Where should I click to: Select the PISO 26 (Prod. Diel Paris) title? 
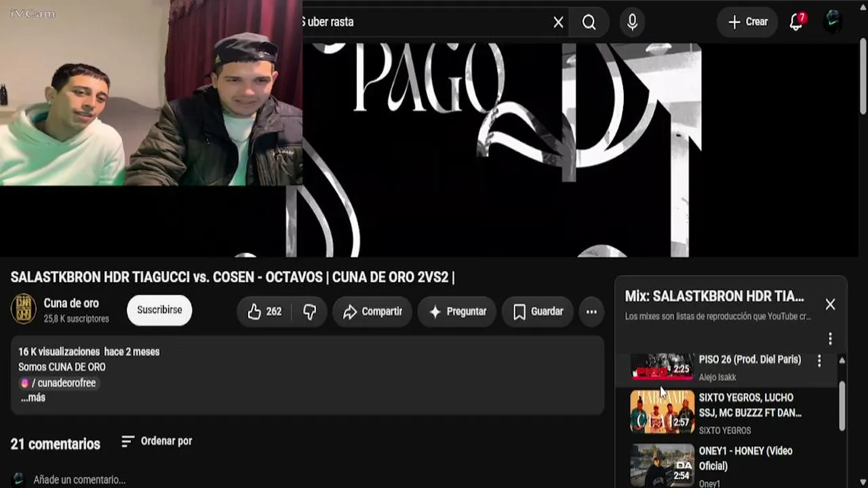tap(750, 359)
